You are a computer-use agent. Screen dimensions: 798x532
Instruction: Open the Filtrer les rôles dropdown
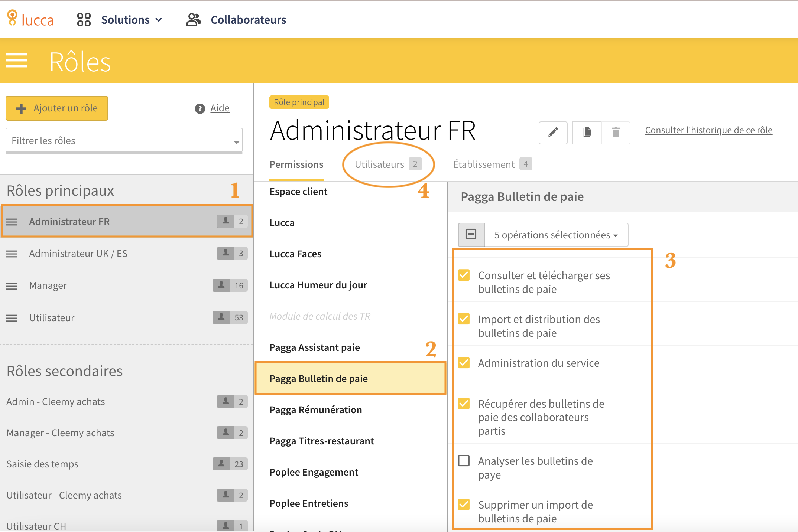point(124,140)
